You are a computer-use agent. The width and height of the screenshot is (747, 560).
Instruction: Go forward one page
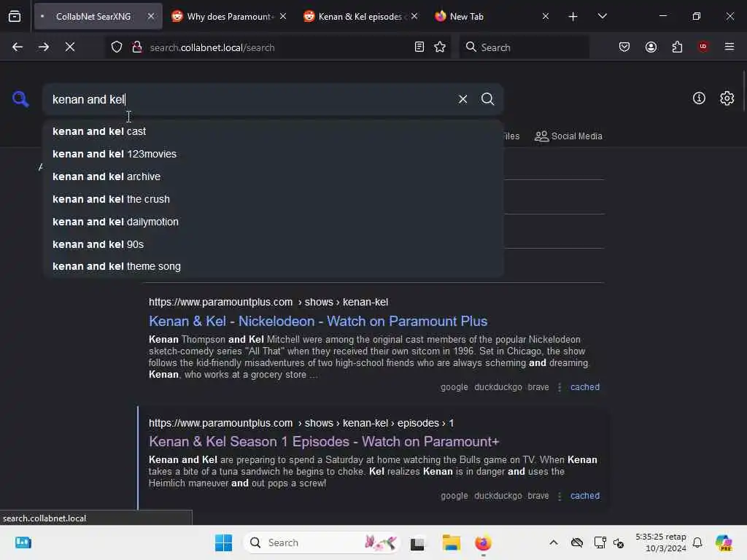tap(43, 47)
